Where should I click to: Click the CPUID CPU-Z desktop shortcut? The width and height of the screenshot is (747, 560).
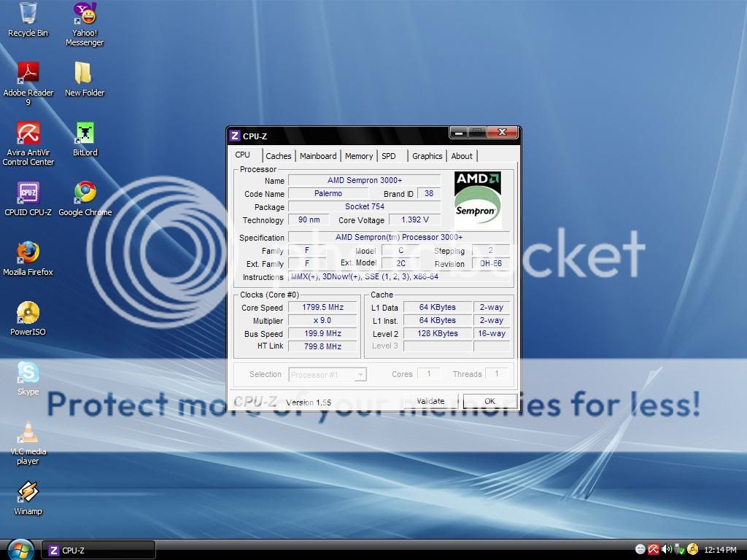pyautogui.click(x=28, y=199)
